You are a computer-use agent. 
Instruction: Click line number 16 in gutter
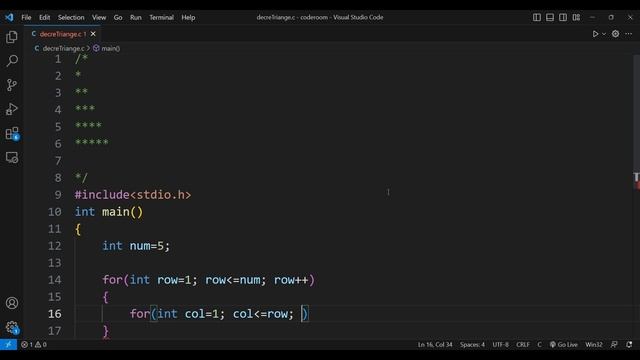(55, 313)
